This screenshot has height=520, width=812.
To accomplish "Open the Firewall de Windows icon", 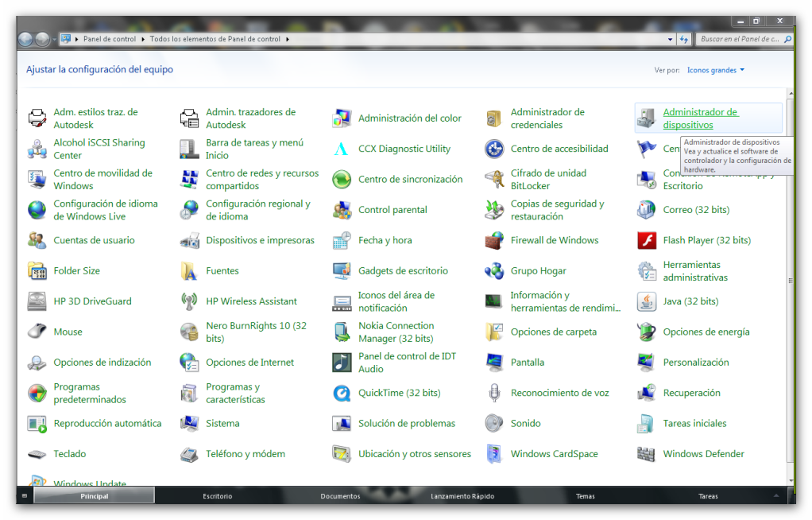I will click(x=494, y=241).
